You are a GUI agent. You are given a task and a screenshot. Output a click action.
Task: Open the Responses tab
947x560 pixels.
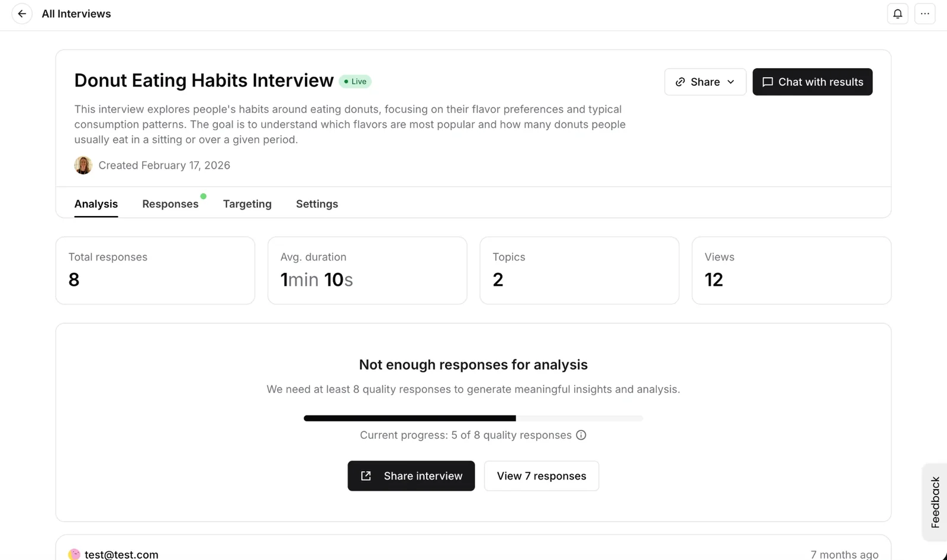(x=170, y=204)
